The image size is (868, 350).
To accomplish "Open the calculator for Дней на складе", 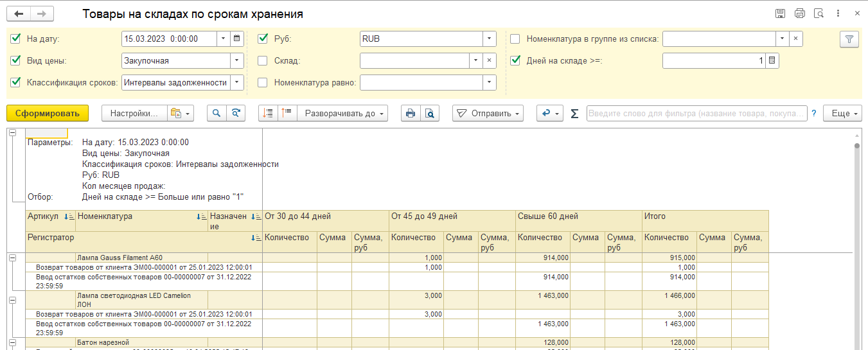I will tap(772, 61).
